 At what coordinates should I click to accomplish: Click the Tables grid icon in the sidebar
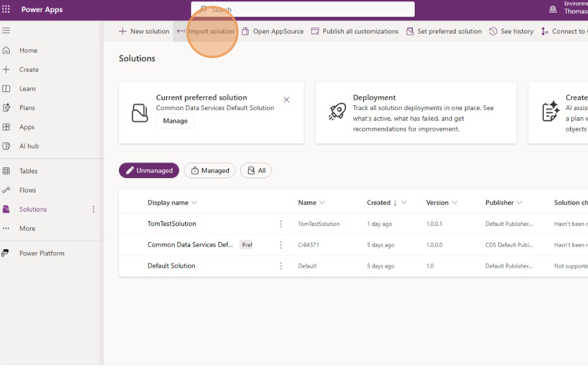tap(6, 171)
